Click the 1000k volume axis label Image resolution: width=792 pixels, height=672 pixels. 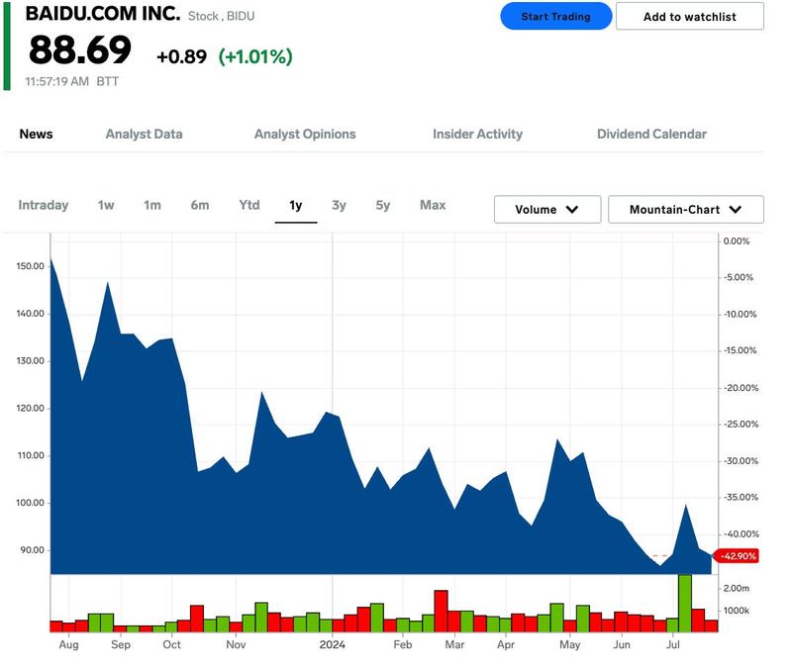click(737, 611)
